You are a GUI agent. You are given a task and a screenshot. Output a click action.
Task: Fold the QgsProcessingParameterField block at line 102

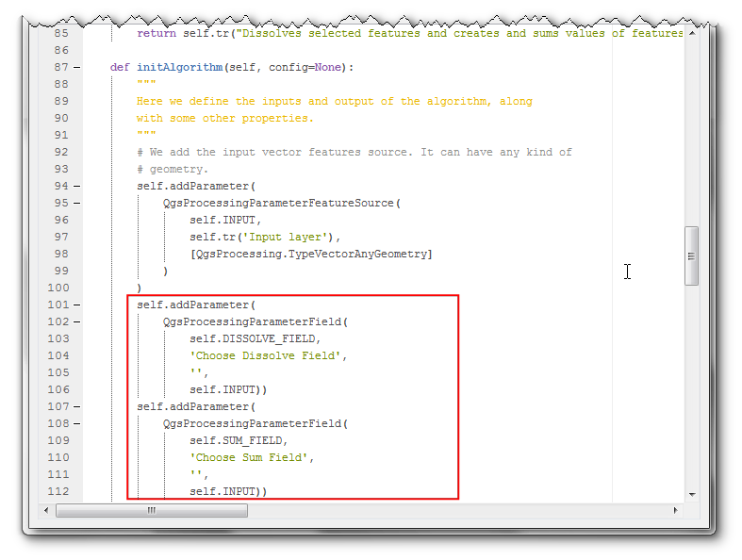click(x=75, y=321)
